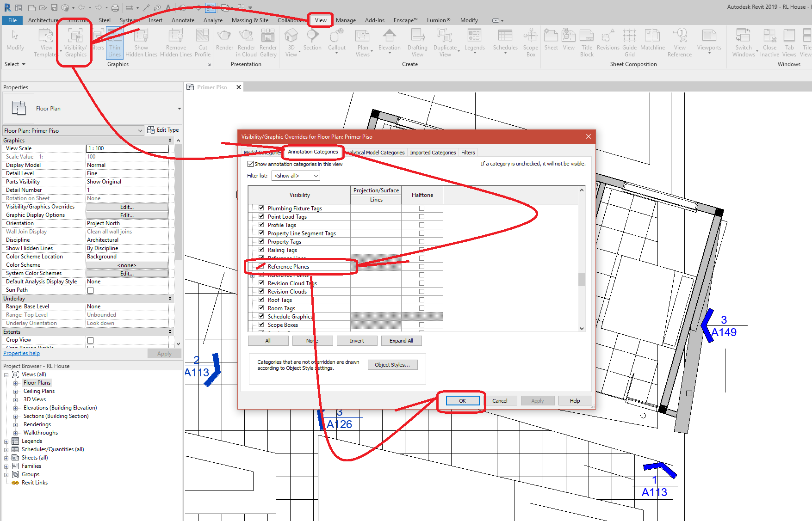Switch to the Massing & Site tab

tap(250, 20)
